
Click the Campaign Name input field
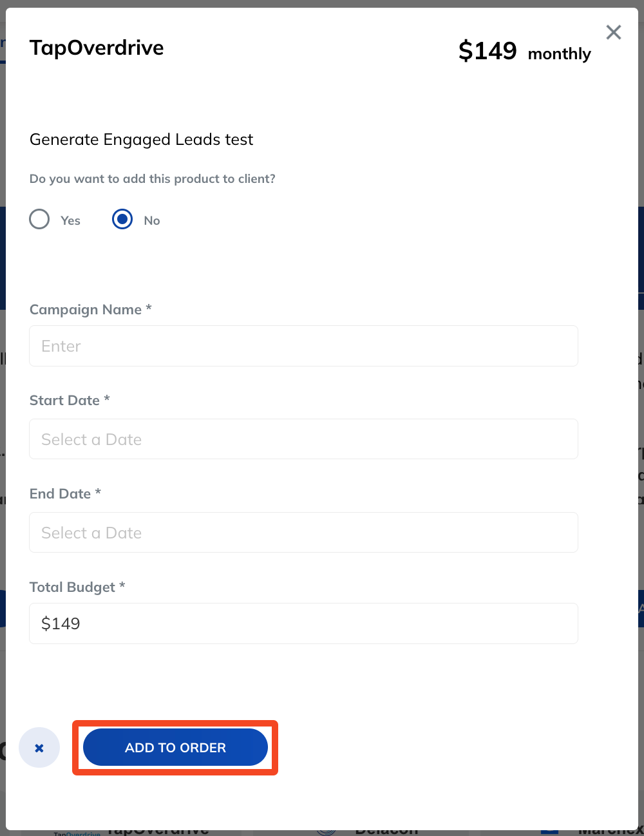coord(303,347)
